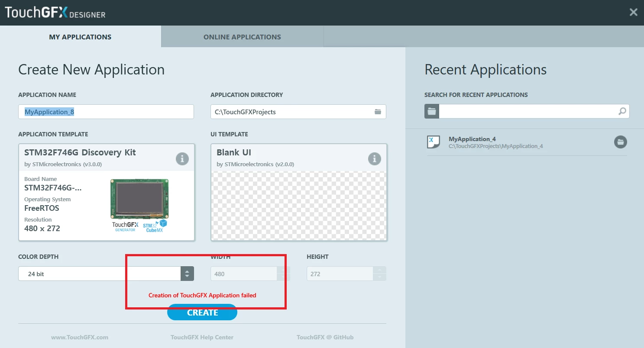This screenshot has width=644, height=348.
Task: Click the FreeRTOS operating system value
Action: pos(42,208)
